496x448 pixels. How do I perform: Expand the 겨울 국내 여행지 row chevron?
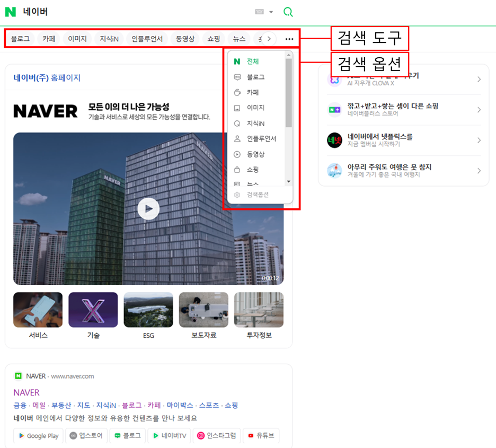point(479,171)
